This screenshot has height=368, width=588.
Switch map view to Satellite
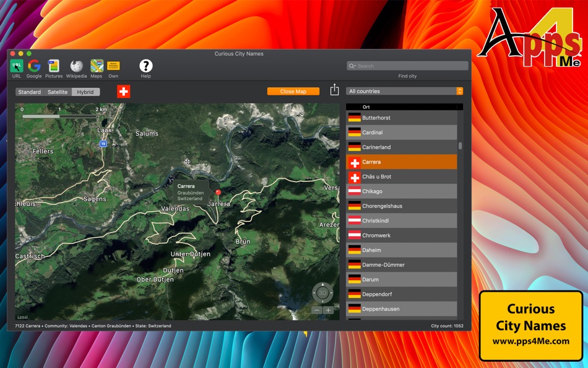(58, 91)
